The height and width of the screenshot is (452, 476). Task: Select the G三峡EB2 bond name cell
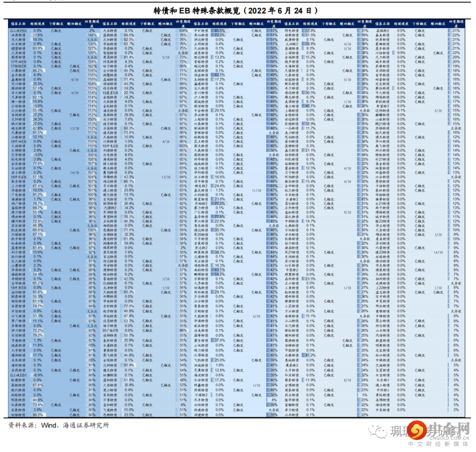click(x=19, y=31)
